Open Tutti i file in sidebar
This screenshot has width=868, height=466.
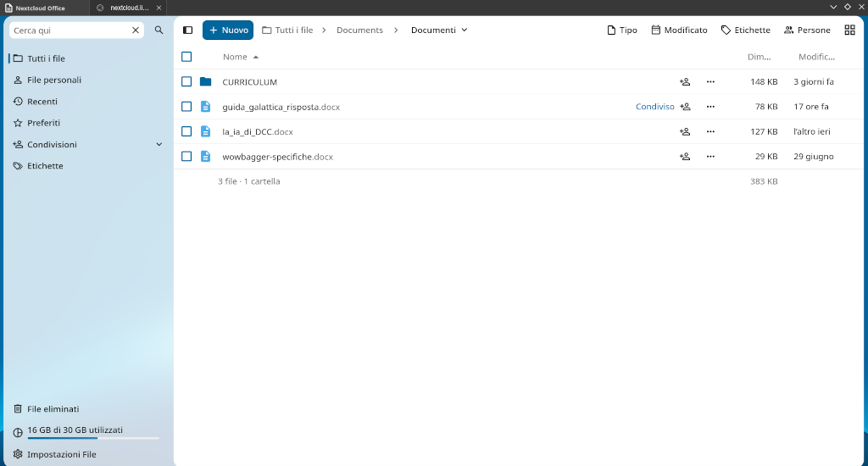click(87, 58)
